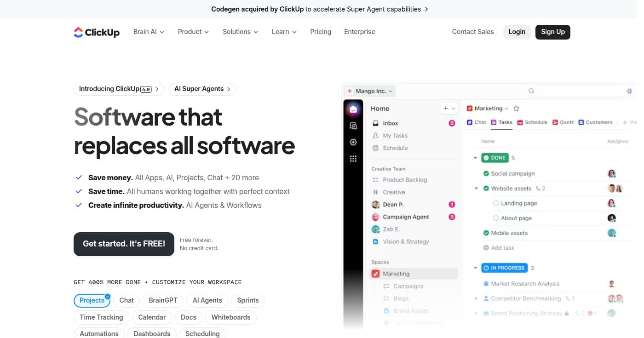Click Get started. It's FREE!
This screenshot has width=644, height=338.
click(x=123, y=243)
